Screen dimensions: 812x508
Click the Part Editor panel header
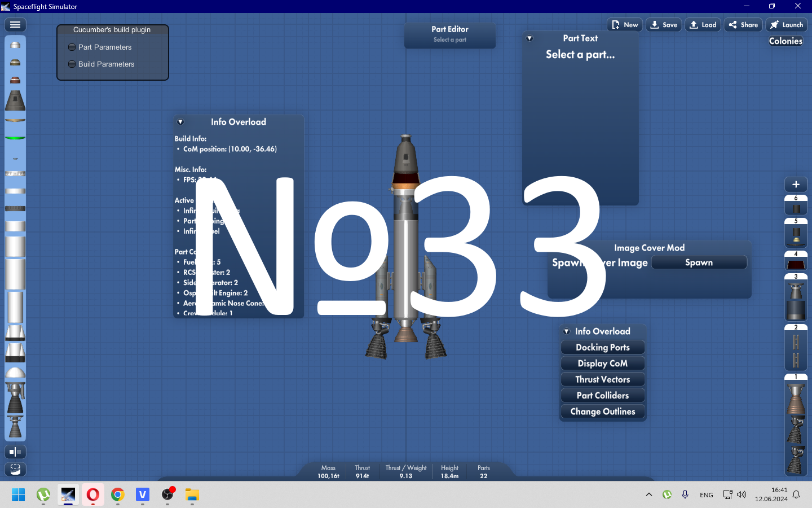(450, 29)
